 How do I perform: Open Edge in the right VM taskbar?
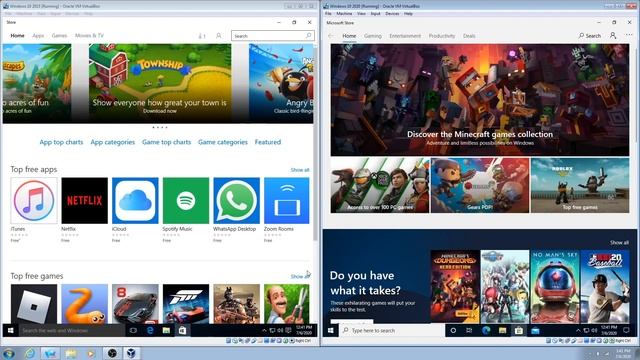(x=486, y=330)
